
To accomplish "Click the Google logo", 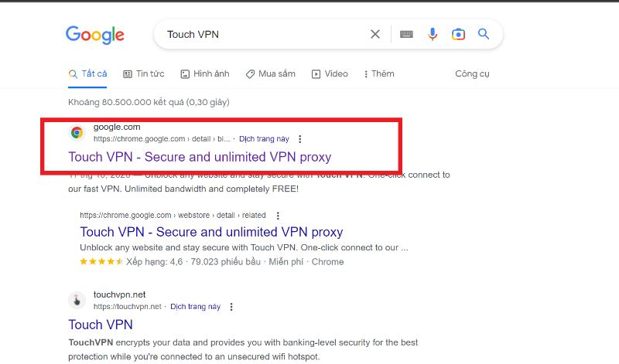I will (94, 34).
